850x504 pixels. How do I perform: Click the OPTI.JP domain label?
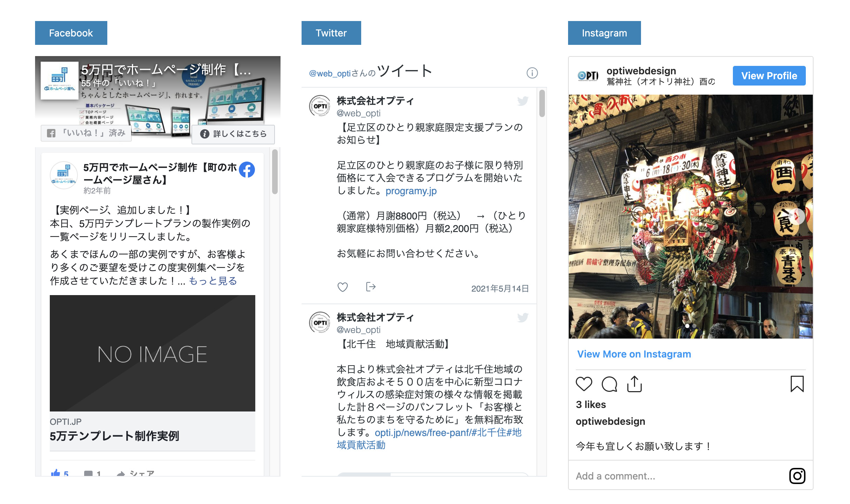coord(66,422)
